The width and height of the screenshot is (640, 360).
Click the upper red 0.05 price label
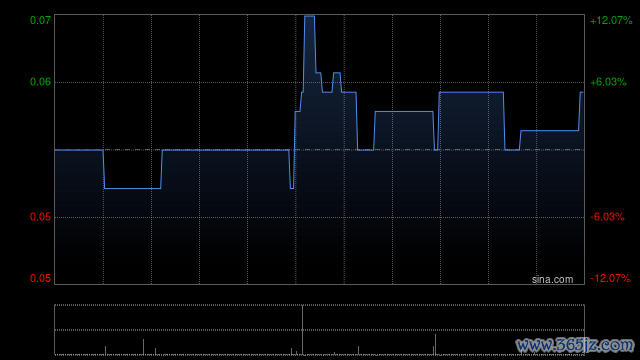tap(40, 217)
